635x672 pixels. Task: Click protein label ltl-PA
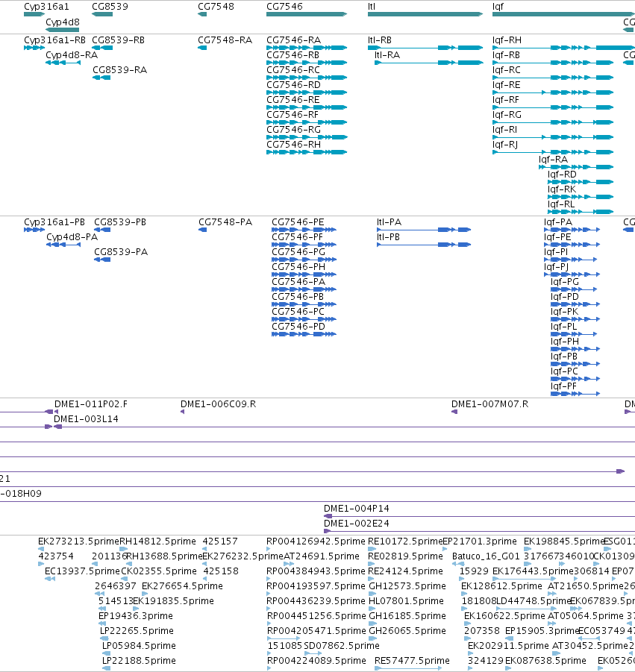coord(389,222)
